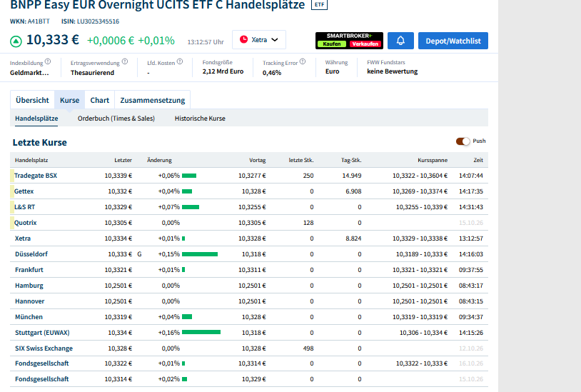Click the red clock icon beside Xetra

coord(243,39)
